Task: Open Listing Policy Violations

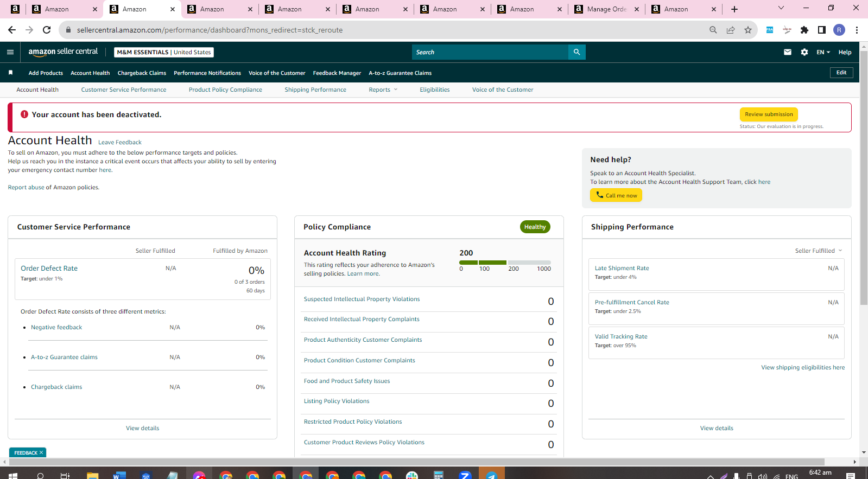Action: click(337, 401)
